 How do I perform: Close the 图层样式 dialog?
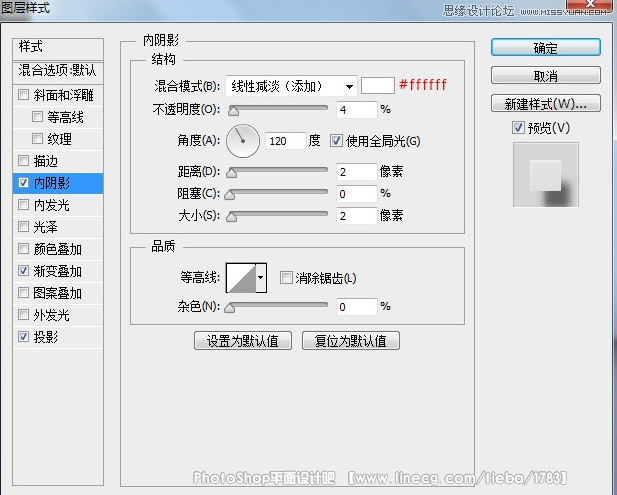[x=589, y=5]
